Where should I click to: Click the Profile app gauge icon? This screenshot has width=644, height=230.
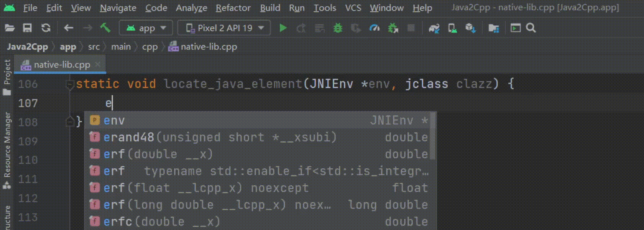tap(375, 28)
